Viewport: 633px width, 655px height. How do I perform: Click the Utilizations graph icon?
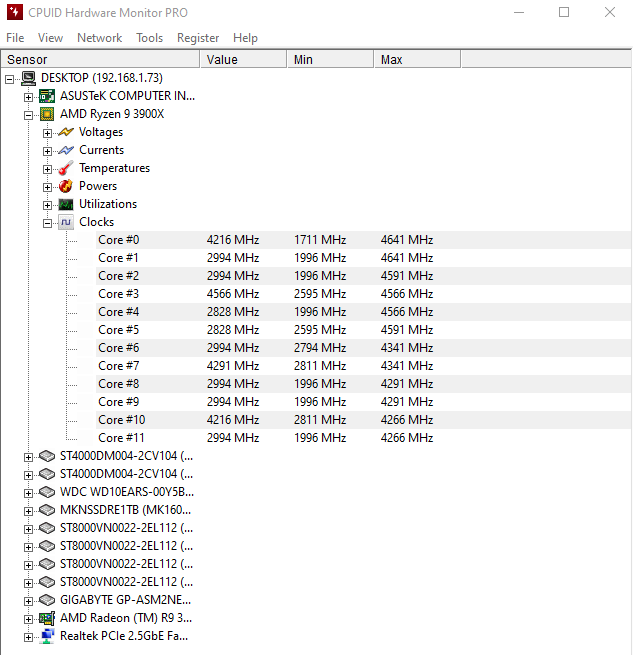click(x=66, y=204)
